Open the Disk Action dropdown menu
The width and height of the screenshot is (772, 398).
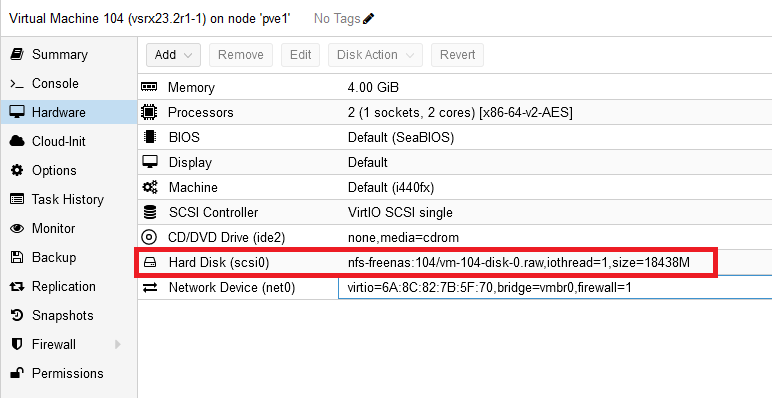(375, 55)
